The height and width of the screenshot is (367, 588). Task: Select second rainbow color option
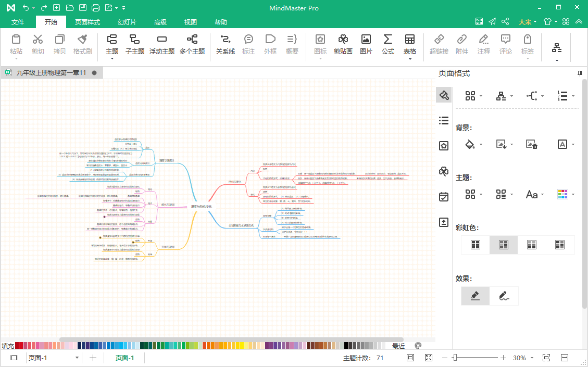tap(504, 245)
